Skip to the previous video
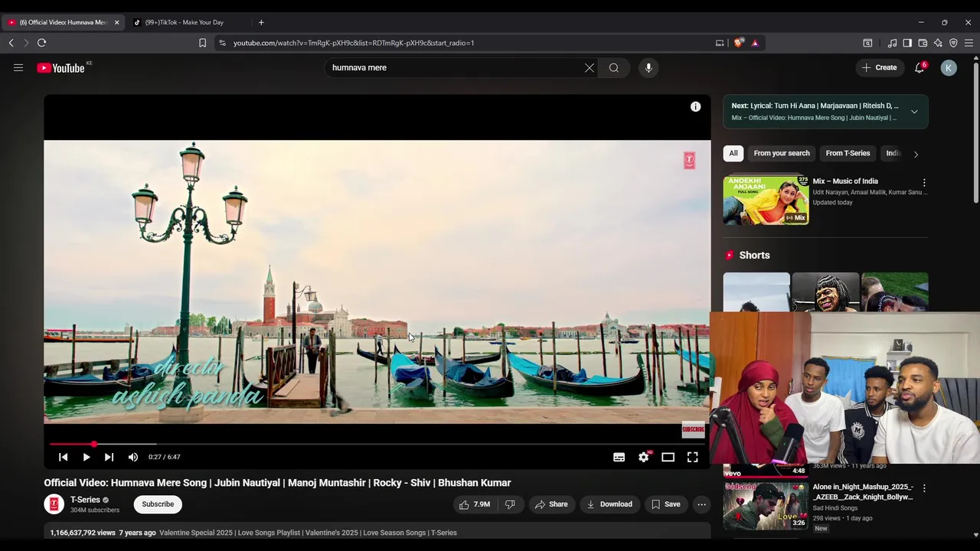Screen dimensions: 980x551 (x=64, y=457)
